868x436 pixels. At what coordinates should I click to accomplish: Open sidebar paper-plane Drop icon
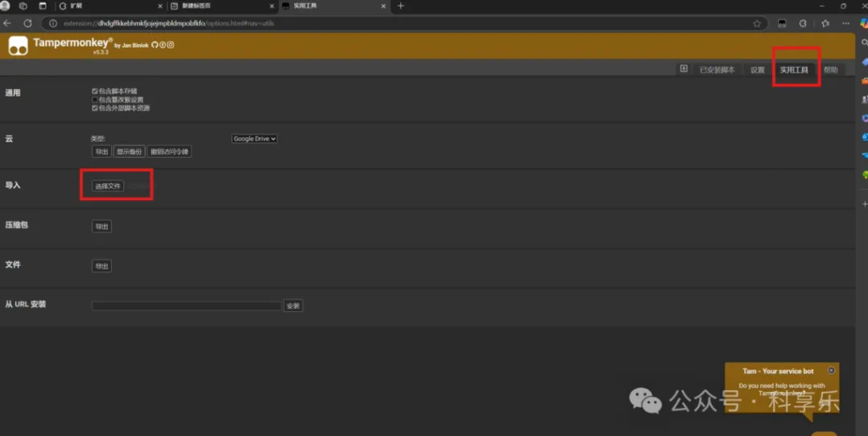click(x=865, y=156)
